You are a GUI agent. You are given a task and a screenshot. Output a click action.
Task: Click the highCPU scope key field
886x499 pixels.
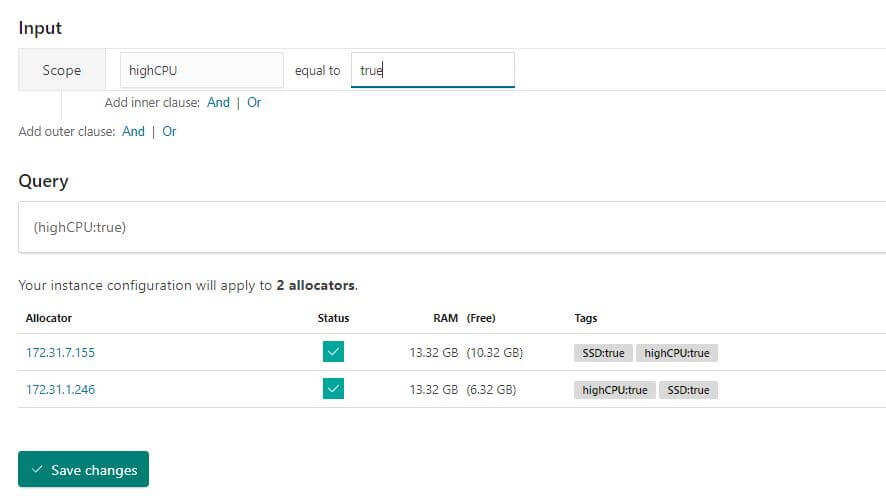202,70
